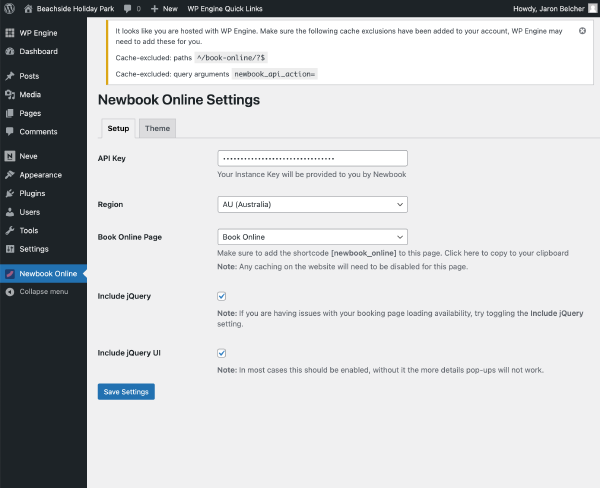Open the Appearance menu label
This screenshot has width=600, height=488.
click(41, 175)
